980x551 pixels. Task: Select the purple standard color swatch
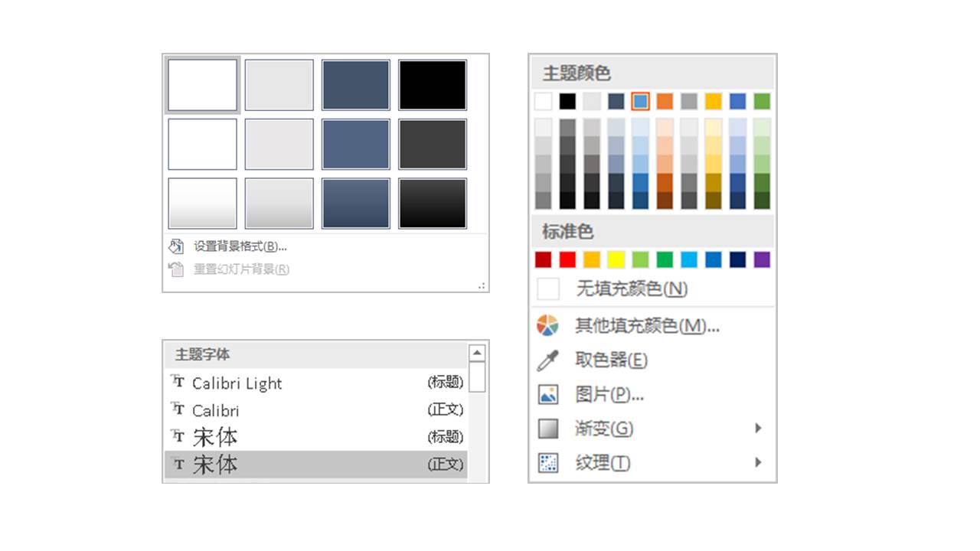pyautogui.click(x=762, y=260)
